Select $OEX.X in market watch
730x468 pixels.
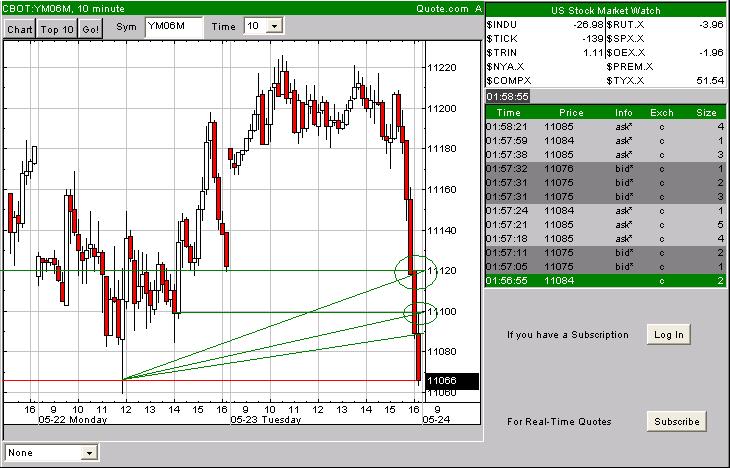(626, 53)
